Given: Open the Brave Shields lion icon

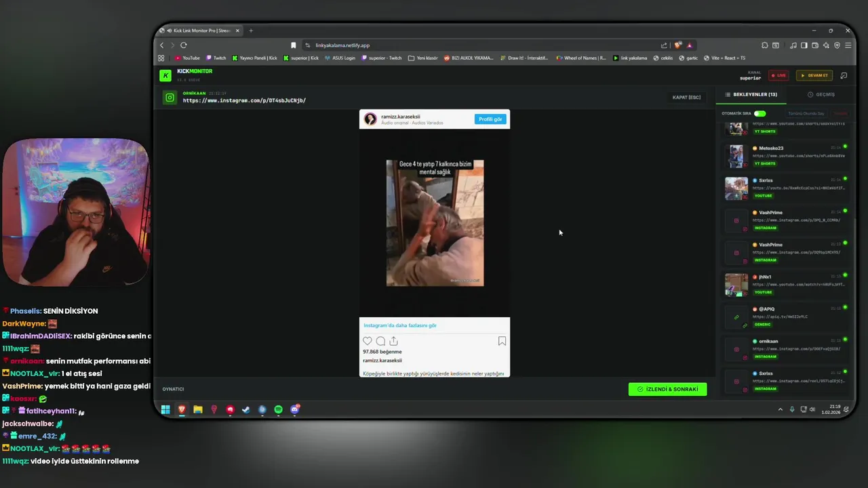Looking at the screenshot, I should tap(677, 45).
